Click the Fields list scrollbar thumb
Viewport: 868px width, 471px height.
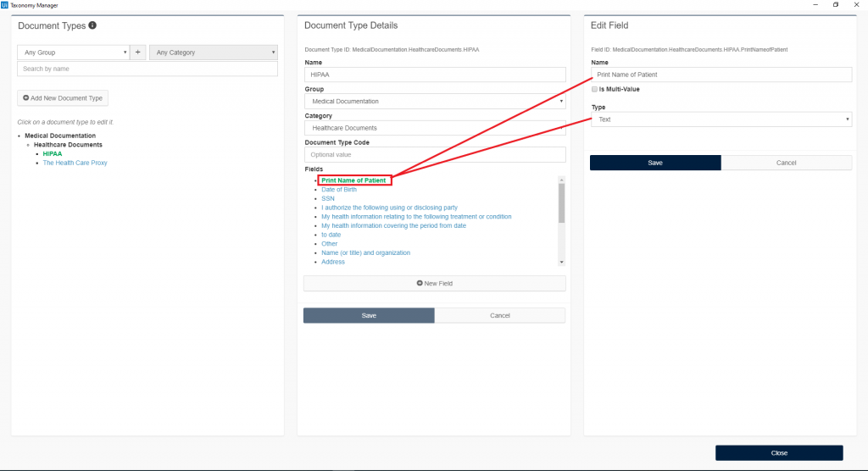click(x=561, y=203)
